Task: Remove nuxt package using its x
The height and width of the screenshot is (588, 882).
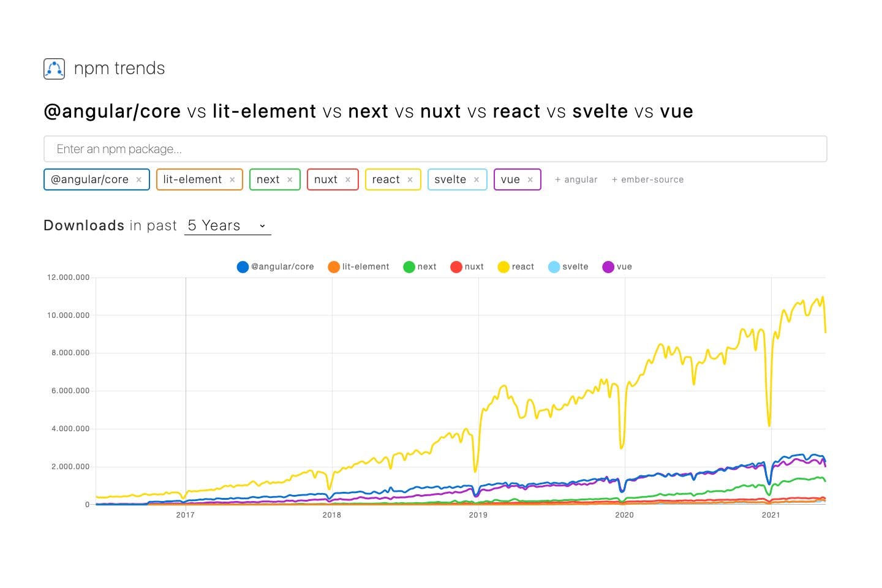Action: 348,179
